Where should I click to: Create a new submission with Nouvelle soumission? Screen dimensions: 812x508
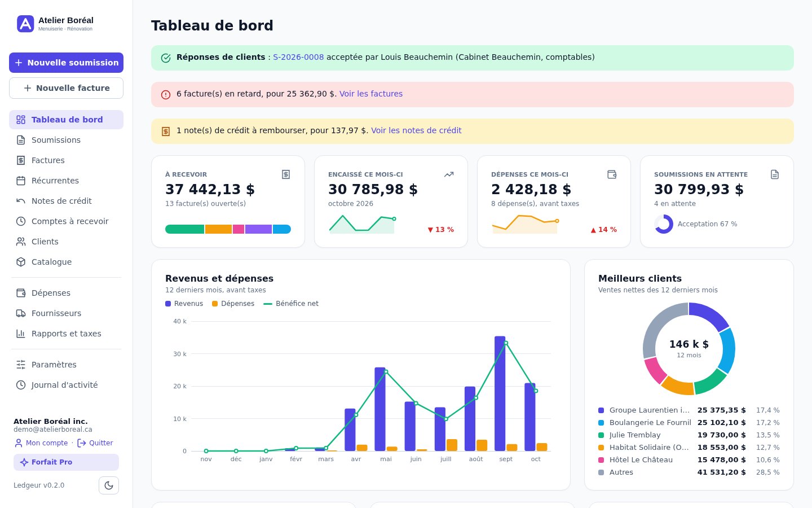tap(66, 63)
